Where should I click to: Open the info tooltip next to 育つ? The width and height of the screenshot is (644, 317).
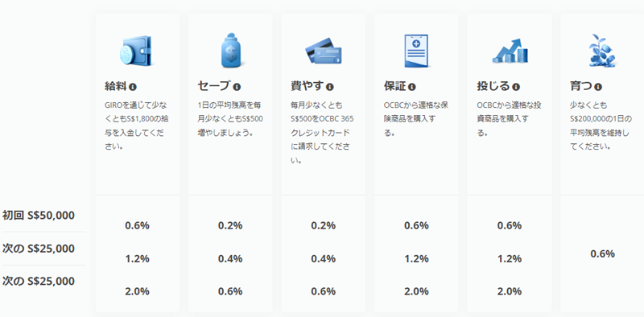[598, 87]
